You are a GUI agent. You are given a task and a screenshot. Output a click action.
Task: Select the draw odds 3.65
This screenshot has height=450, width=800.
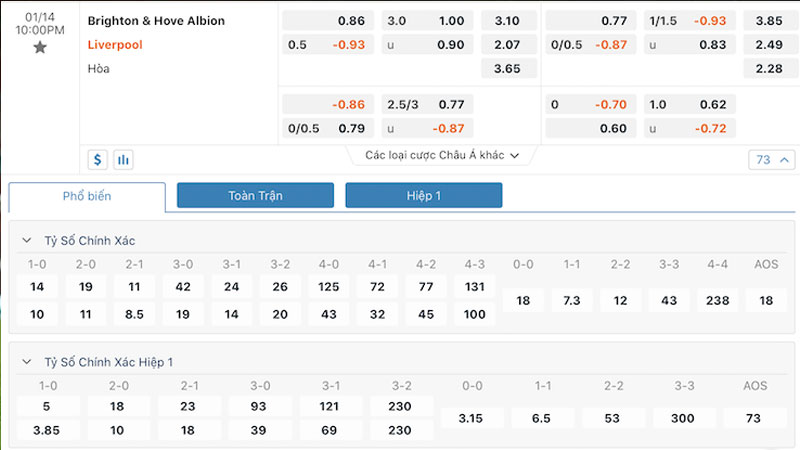(x=509, y=68)
